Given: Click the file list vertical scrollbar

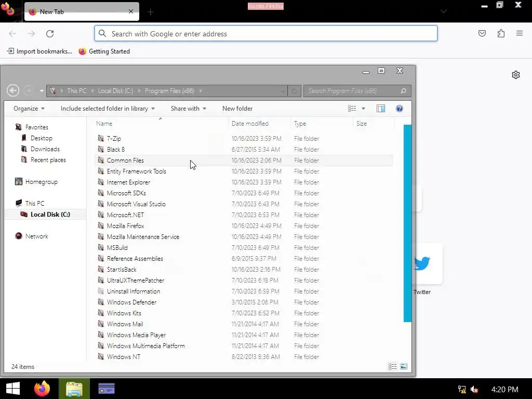Looking at the screenshot, I should 407,223.
